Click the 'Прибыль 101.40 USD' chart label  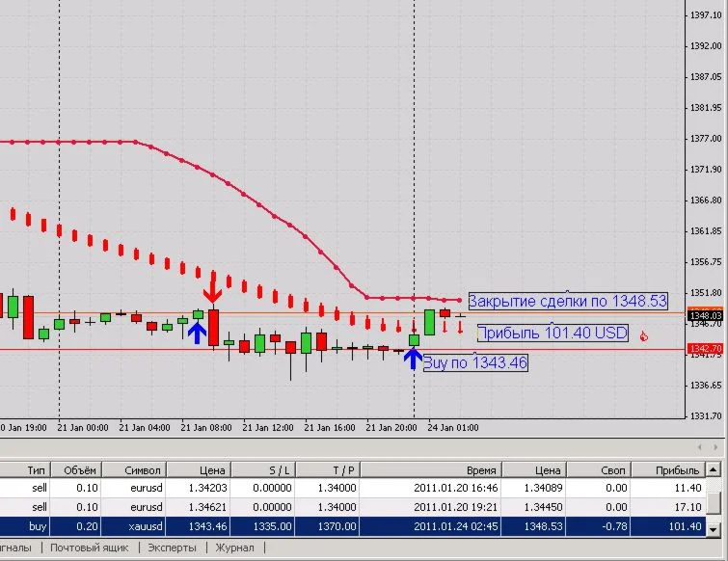pyautogui.click(x=553, y=334)
